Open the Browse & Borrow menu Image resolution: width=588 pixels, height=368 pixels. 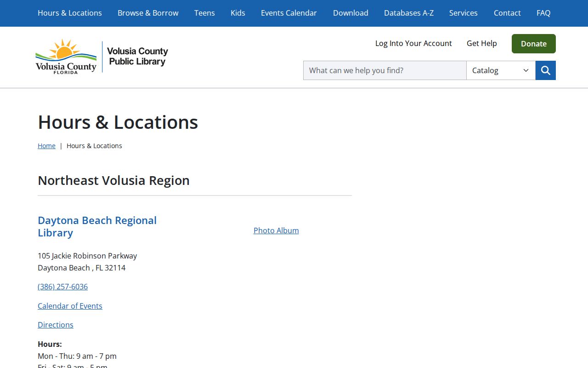click(148, 13)
